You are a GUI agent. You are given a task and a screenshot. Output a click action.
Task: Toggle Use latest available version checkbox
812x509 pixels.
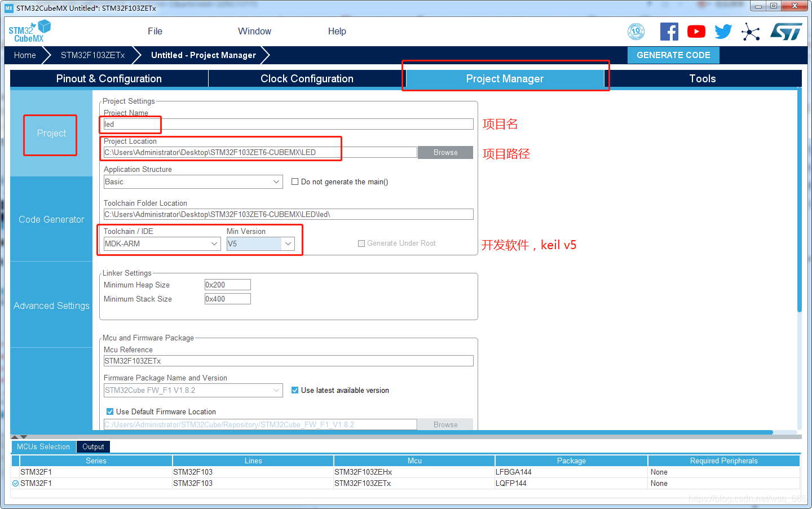(295, 390)
